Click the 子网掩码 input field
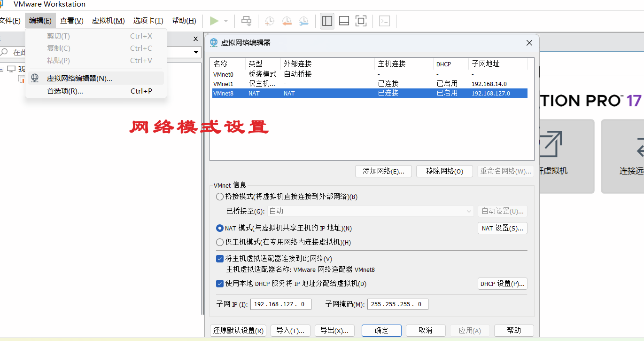Screen dimensions: 644x341 click(x=397, y=304)
